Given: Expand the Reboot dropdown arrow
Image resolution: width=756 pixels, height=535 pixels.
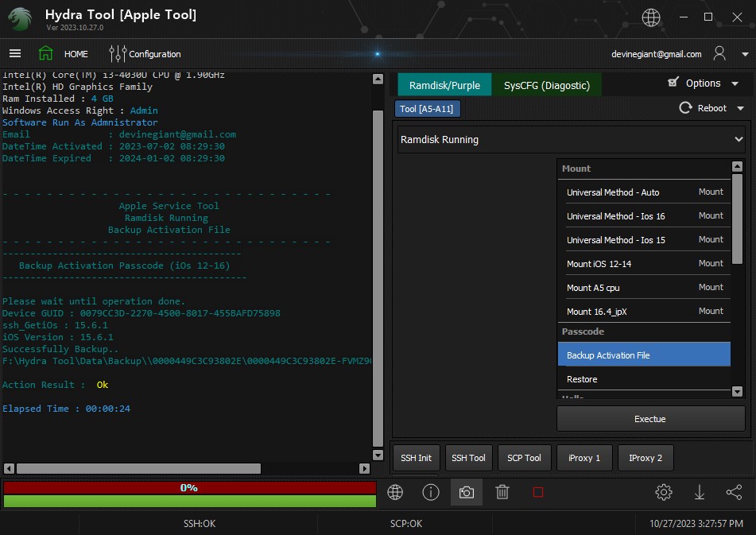Looking at the screenshot, I should pos(741,108).
